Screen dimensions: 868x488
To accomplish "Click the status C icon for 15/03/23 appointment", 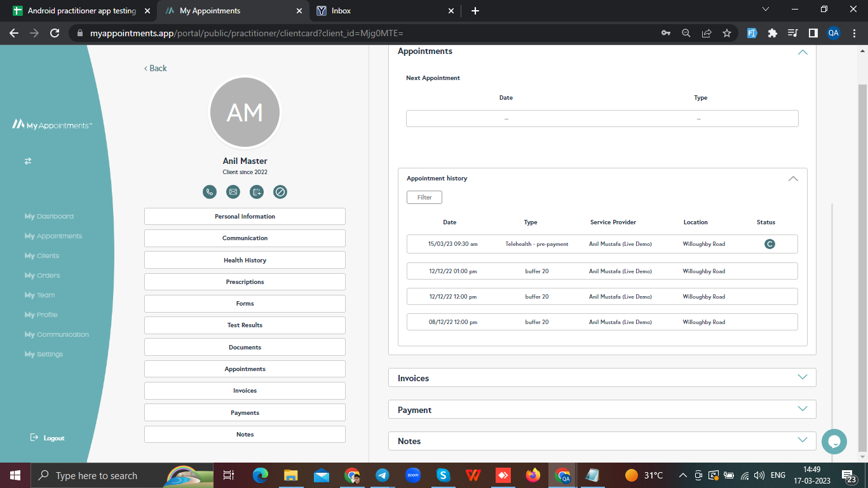I will click(770, 244).
